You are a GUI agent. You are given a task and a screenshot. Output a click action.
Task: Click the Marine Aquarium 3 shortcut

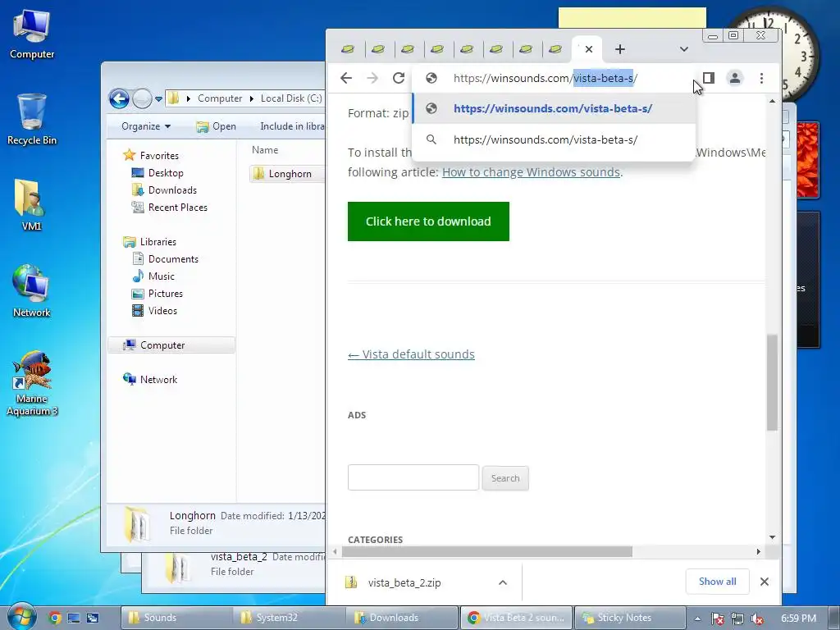click(x=32, y=384)
